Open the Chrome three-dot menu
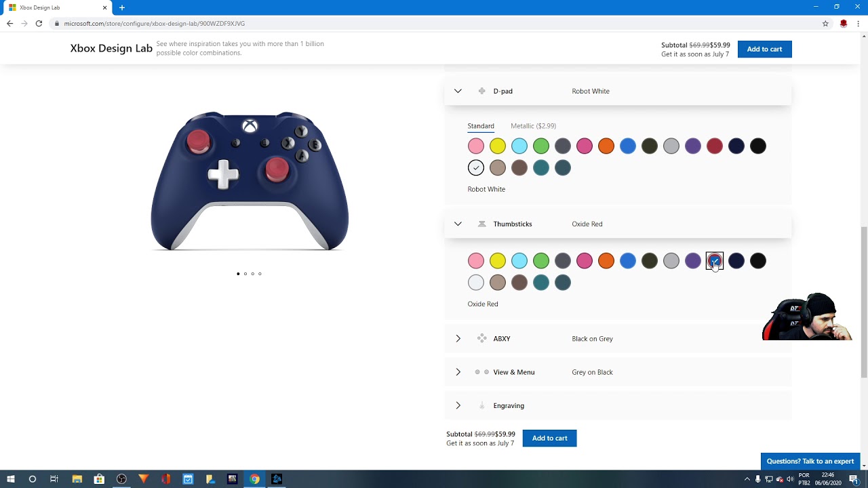The height and width of the screenshot is (488, 868). point(859,23)
